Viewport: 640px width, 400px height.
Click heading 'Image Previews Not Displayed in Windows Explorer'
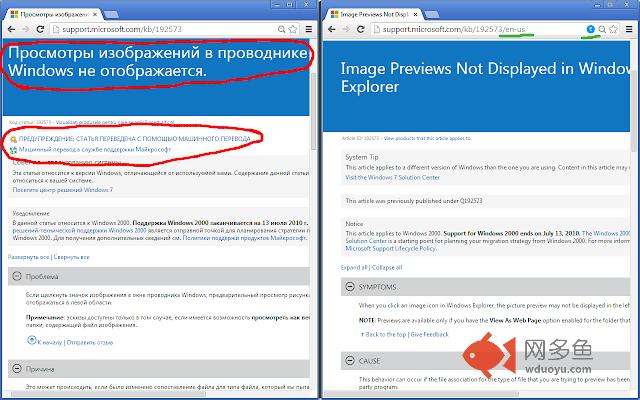(x=485, y=78)
